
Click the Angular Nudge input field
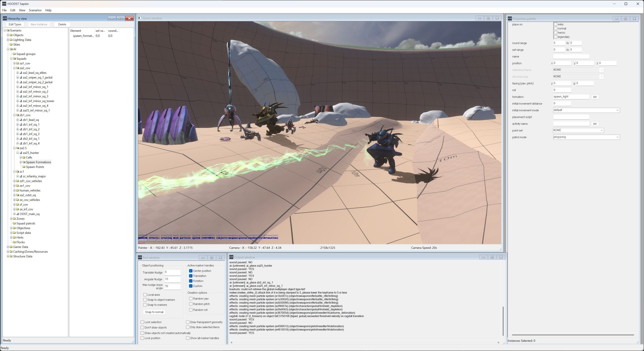tap(172, 279)
